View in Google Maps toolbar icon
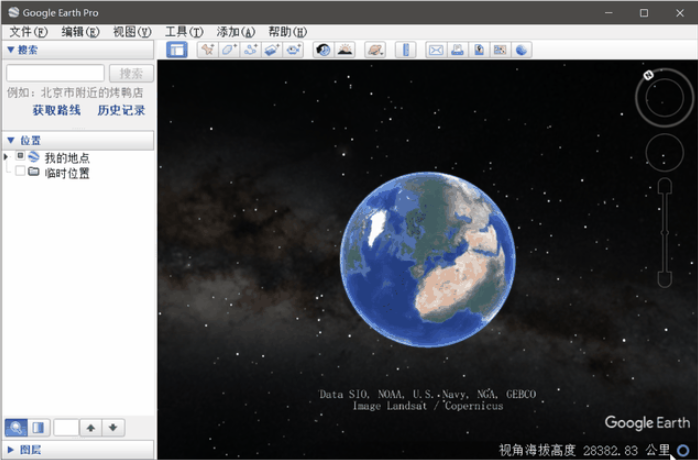Screen dimensions: 698x460 click(x=500, y=50)
